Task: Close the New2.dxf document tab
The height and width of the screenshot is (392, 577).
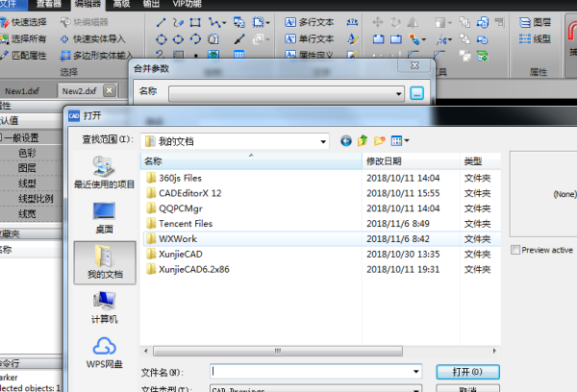Action: click(110, 90)
